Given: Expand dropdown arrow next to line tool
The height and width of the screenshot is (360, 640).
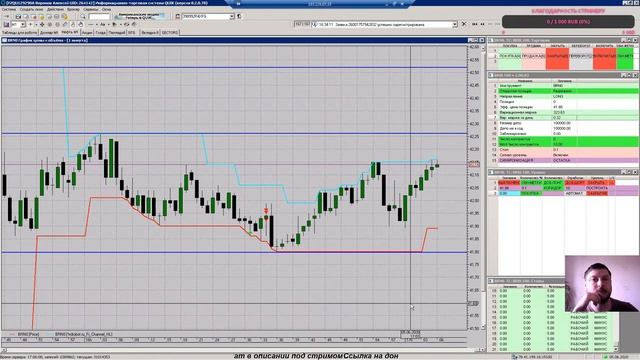Looking at the screenshot, I should point(97,24).
